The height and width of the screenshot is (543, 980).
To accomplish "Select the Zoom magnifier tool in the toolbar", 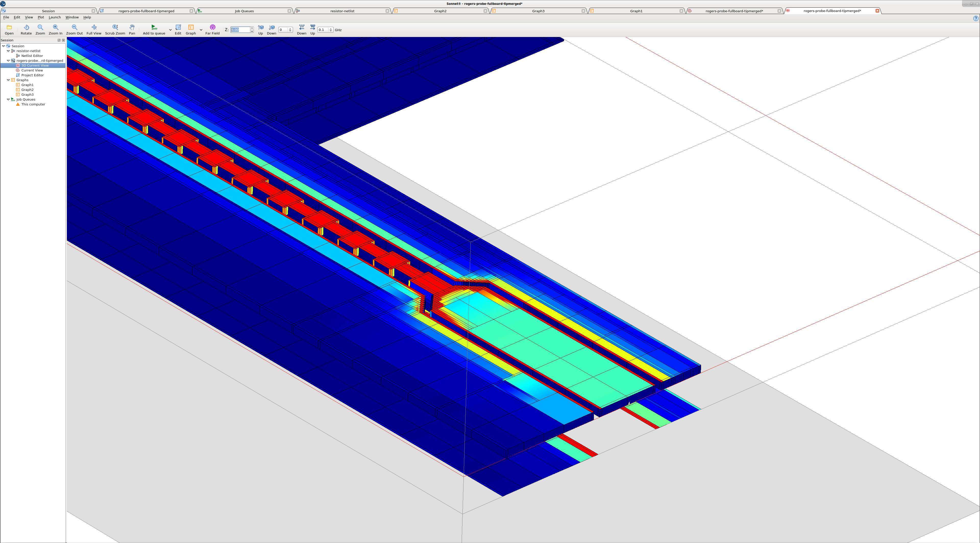I will [x=40, y=29].
